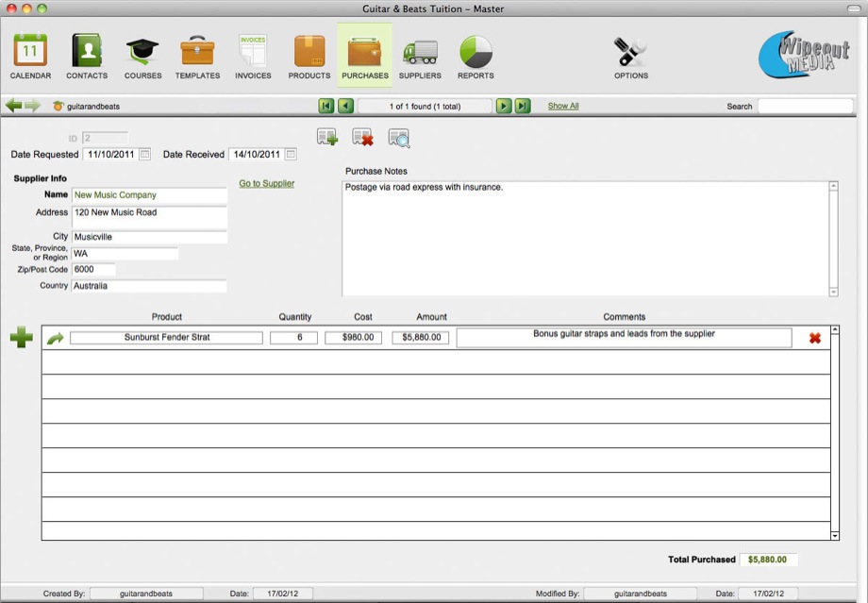Click the Search input field

[x=805, y=107]
